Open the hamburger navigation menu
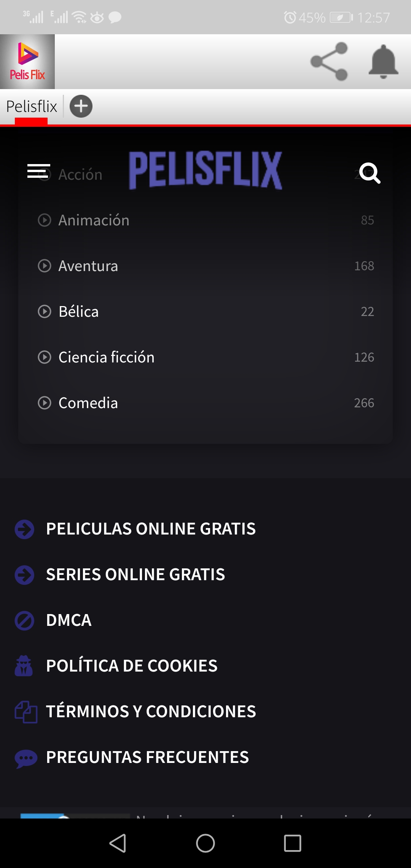This screenshot has height=868, width=411. 38,171
